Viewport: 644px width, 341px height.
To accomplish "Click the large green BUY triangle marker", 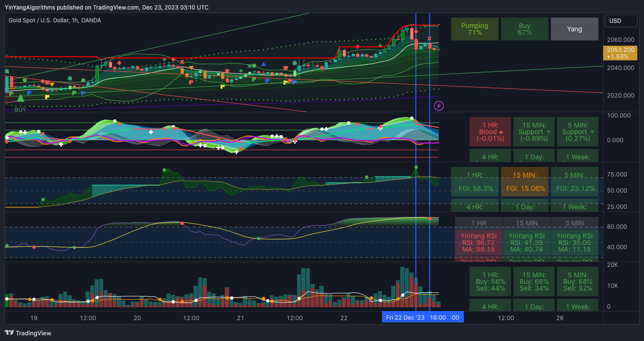I will tap(20, 98).
